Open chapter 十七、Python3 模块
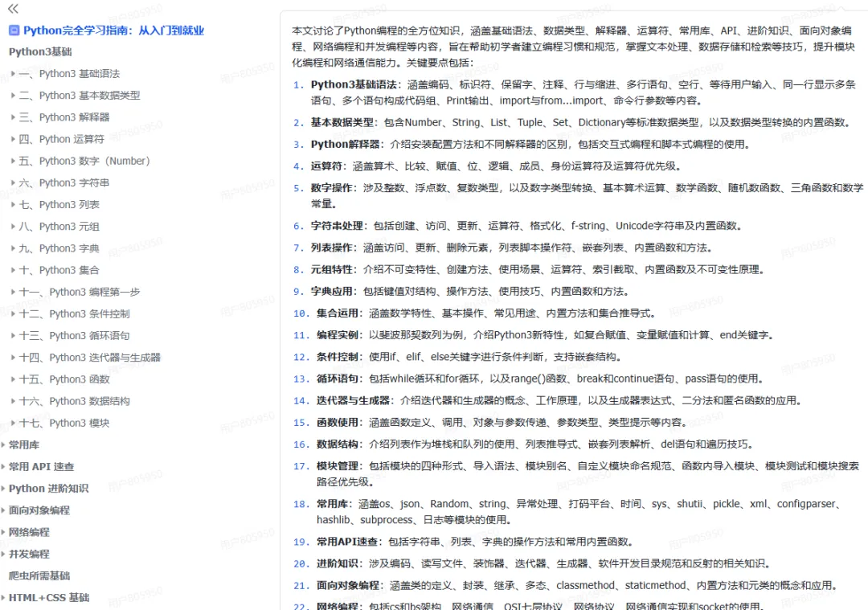The width and height of the screenshot is (868, 610). point(64,424)
